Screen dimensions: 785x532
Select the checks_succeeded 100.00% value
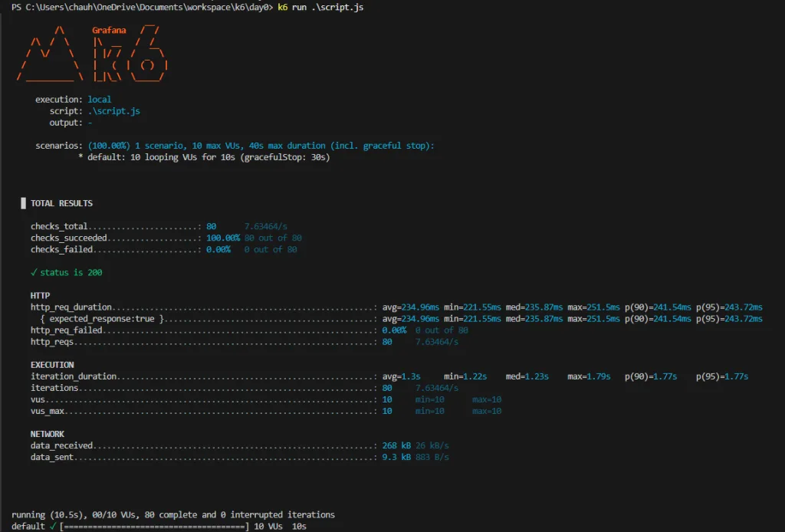coord(222,238)
